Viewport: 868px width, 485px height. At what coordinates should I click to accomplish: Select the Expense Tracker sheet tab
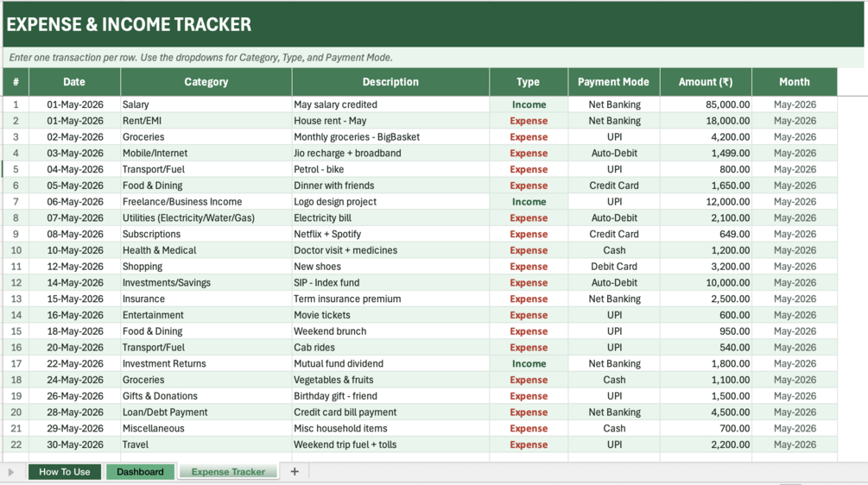pos(228,472)
